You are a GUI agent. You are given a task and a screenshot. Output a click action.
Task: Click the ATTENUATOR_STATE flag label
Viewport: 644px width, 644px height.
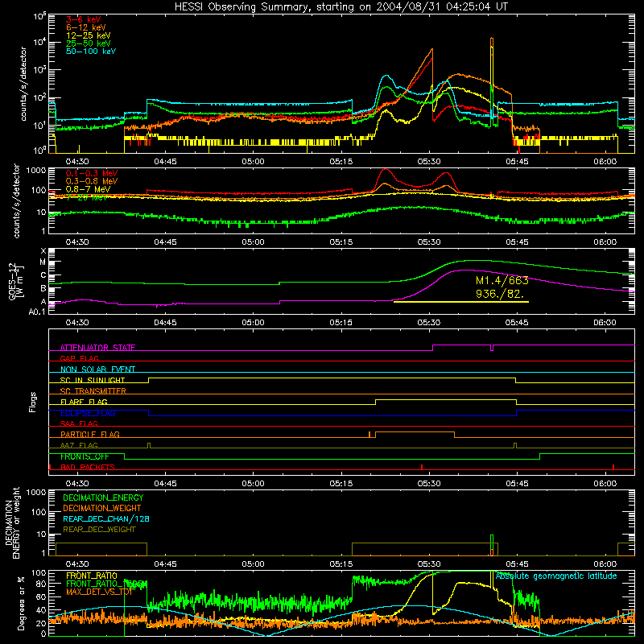tap(97, 348)
